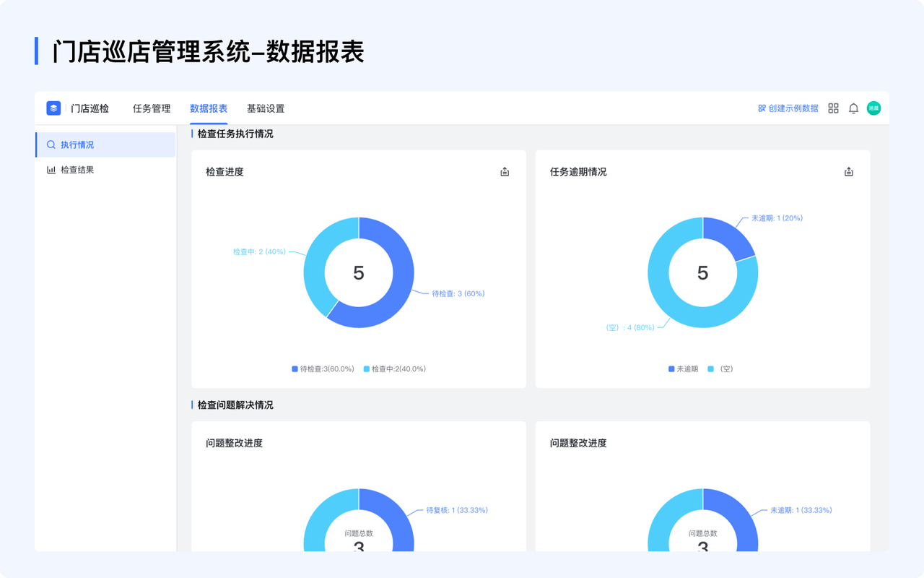924x578 pixels.
Task: Click the 检查问题解决情况 section heading
Action: point(235,405)
